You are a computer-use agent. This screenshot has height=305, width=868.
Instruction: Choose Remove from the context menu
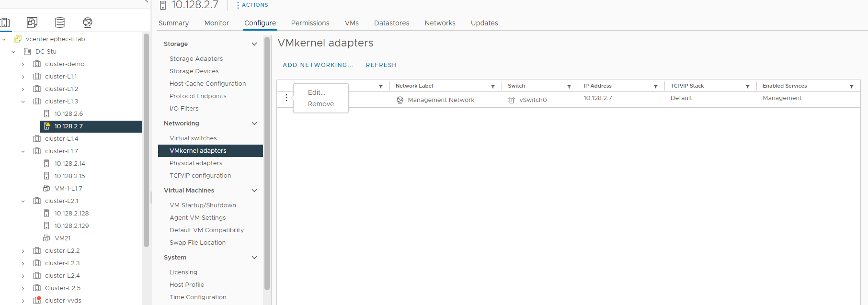pos(321,104)
